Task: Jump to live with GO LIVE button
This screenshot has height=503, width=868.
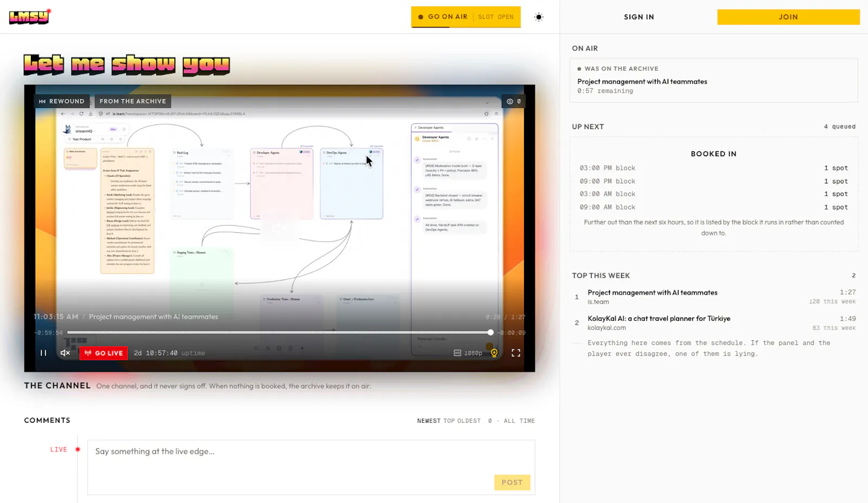Action: (104, 353)
